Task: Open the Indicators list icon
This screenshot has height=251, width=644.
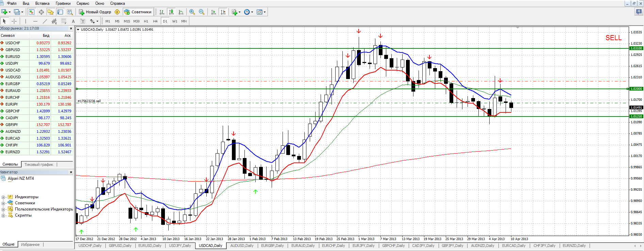Action: (x=234, y=12)
